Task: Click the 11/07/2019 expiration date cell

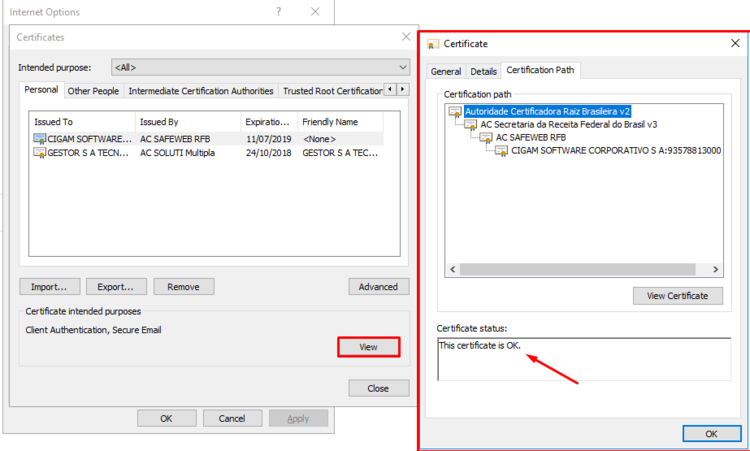Action: pos(269,139)
